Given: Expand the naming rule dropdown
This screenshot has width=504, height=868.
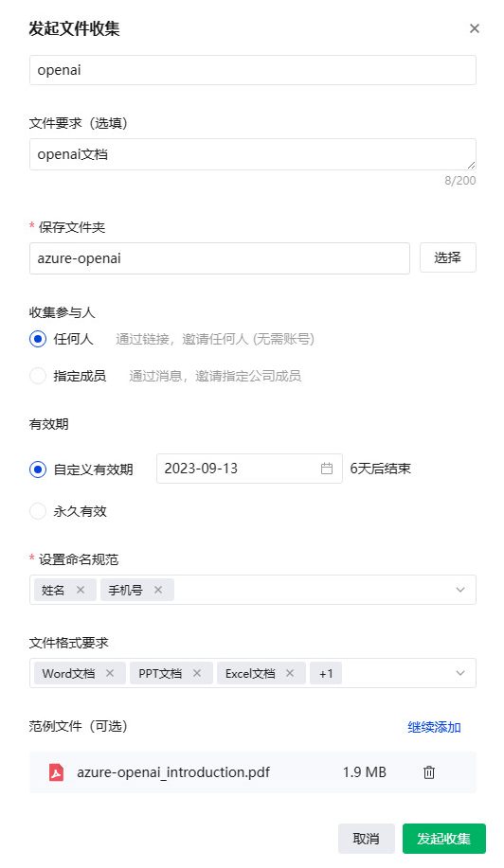Looking at the screenshot, I should click(460, 590).
